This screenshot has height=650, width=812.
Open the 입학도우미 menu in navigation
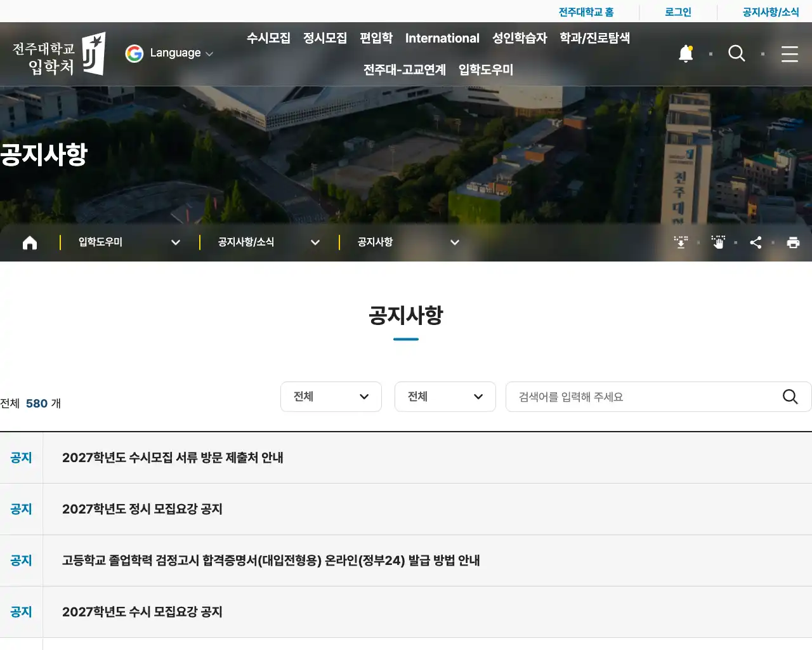(486, 70)
